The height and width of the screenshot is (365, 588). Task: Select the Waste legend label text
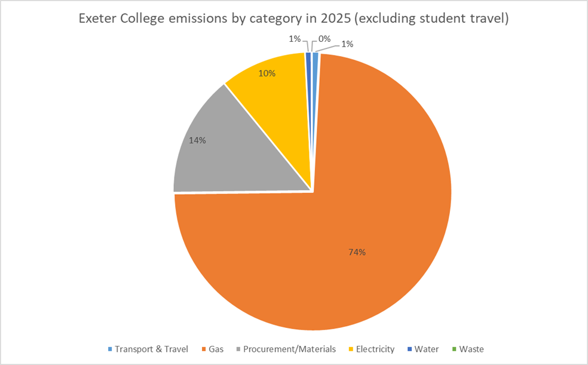[x=471, y=349]
